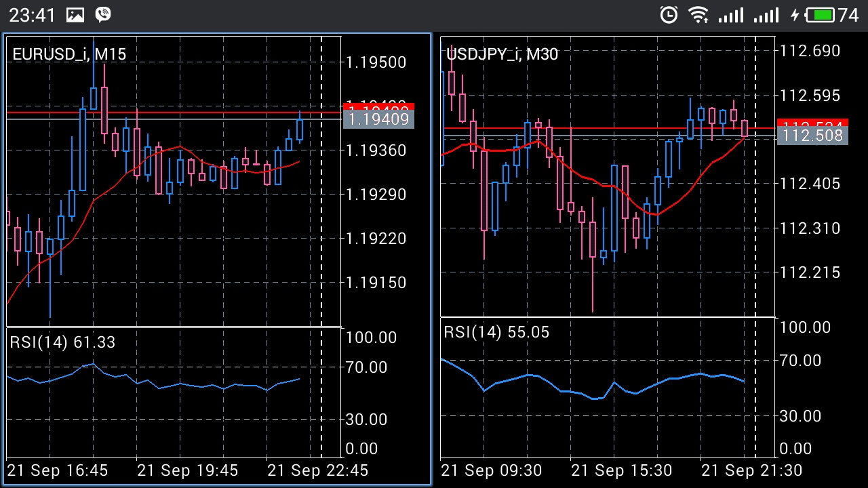Tap the RSI(14) 55.05 indicator label
The image size is (868, 488).
coord(496,332)
